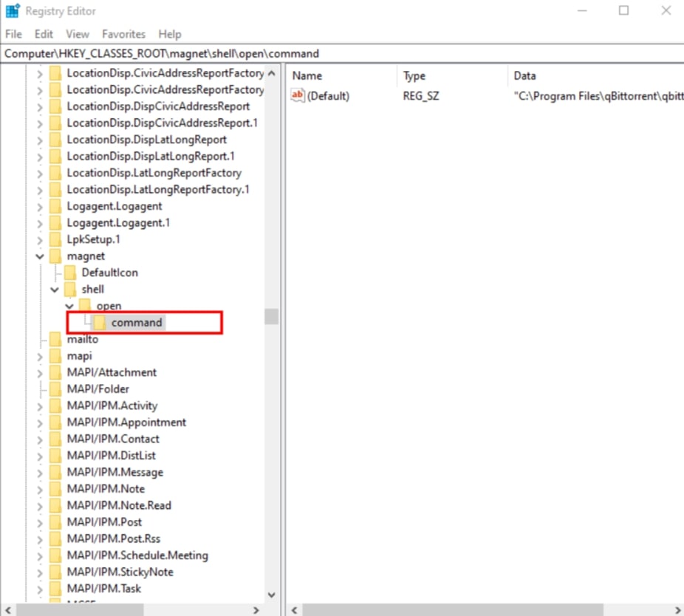
Task: Select the MAPI/IPM.Schedule.Meeting key
Action: click(x=137, y=555)
